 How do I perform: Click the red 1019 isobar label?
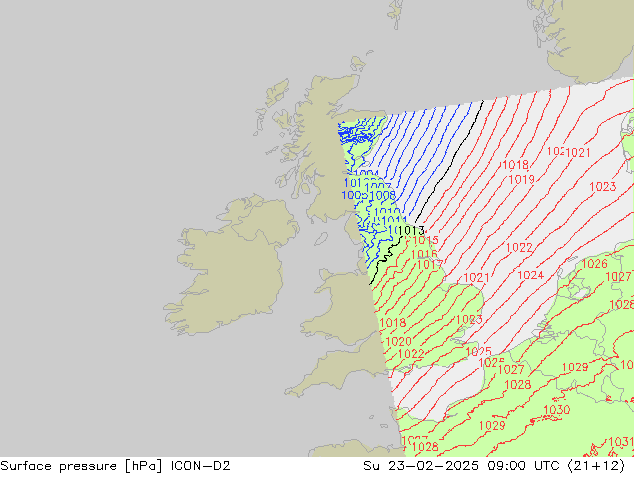tap(521, 179)
